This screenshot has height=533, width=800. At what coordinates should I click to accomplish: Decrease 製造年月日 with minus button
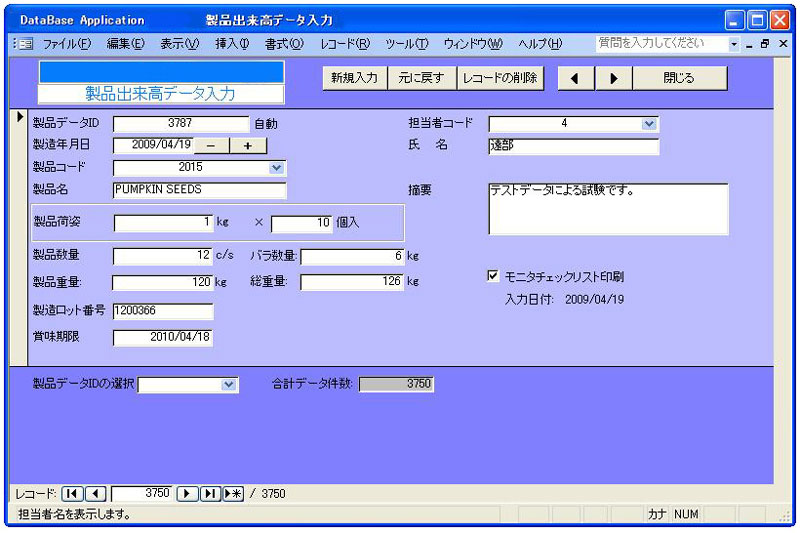tap(211, 145)
